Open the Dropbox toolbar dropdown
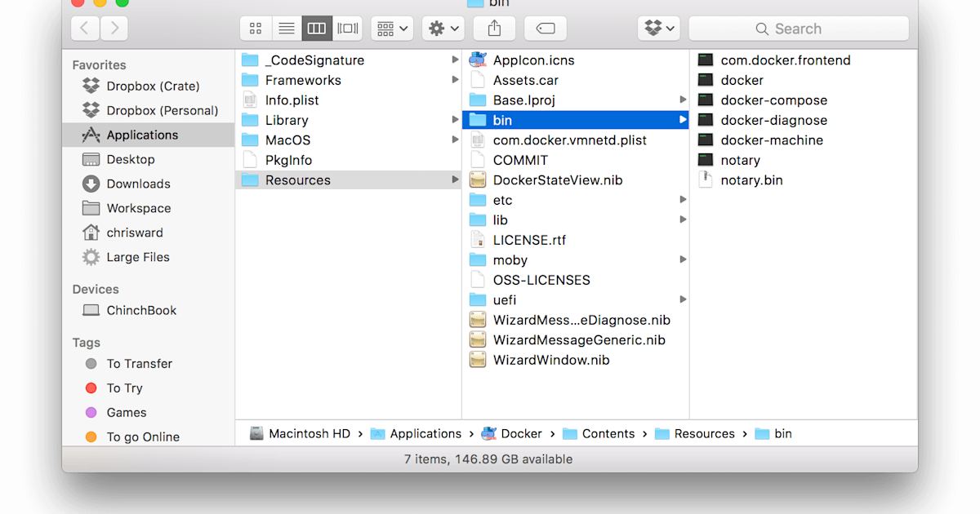 (659, 29)
